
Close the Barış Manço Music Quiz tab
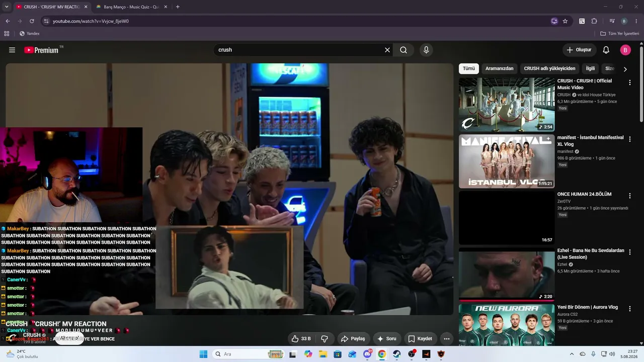(x=166, y=7)
